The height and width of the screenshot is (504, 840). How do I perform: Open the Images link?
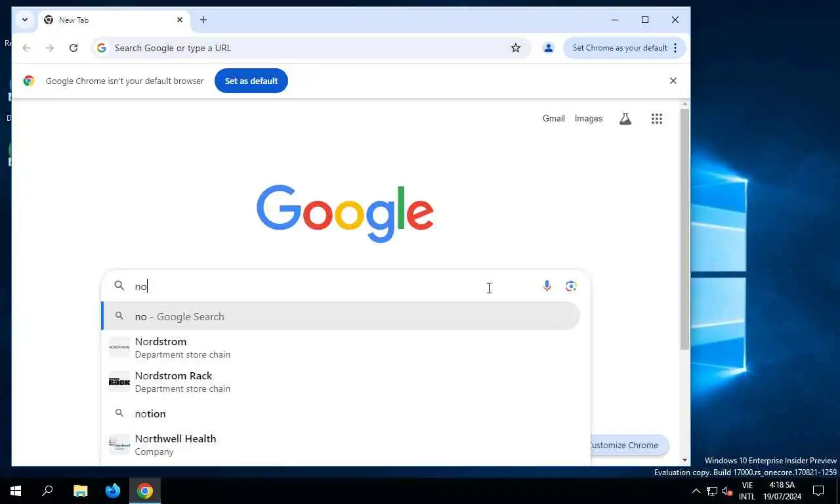(x=589, y=119)
